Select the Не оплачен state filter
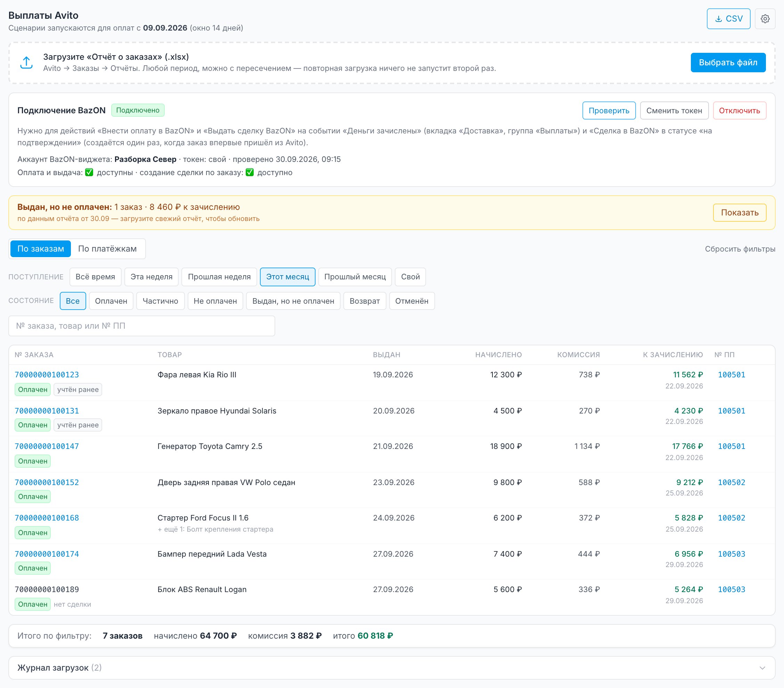 tap(215, 301)
